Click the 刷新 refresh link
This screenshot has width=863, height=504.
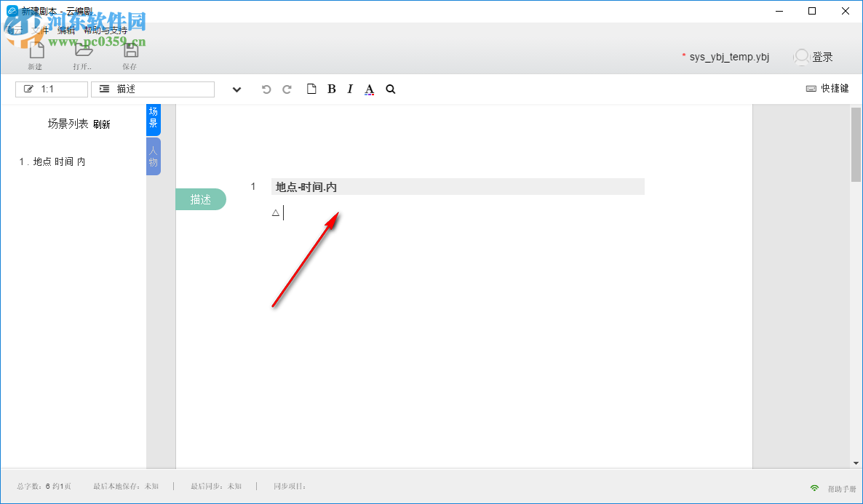tap(103, 124)
